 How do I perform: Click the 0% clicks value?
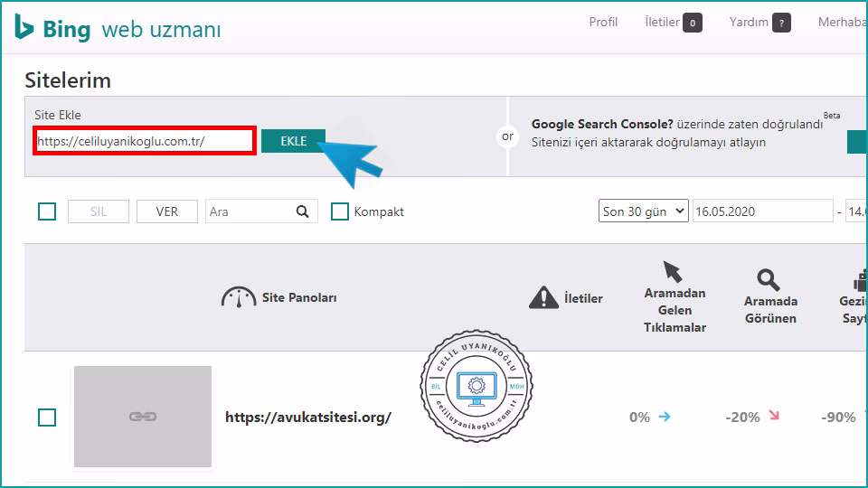coord(639,418)
